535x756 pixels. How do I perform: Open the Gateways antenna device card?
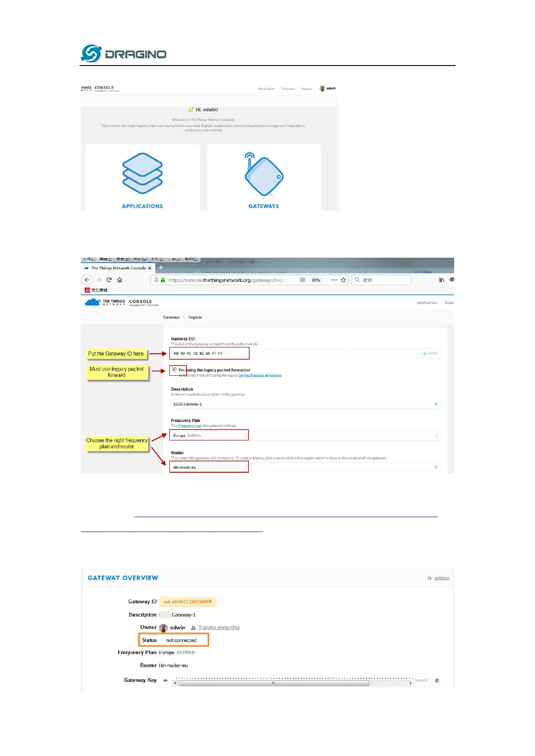pyautogui.click(x=264, y=177)
